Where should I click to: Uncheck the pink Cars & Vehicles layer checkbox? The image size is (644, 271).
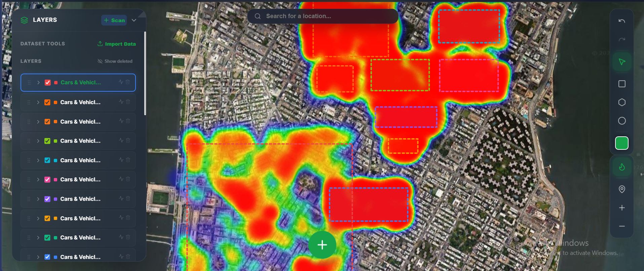[47, 180]
